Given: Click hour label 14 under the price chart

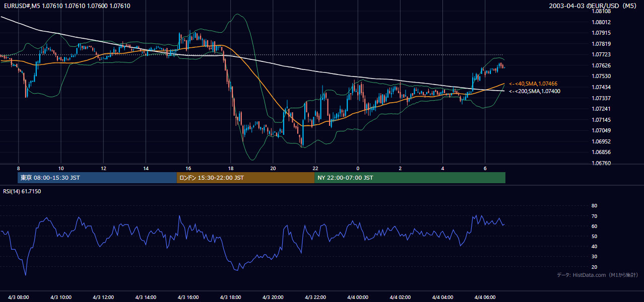Looking at the screenshot, I should 146,168.
